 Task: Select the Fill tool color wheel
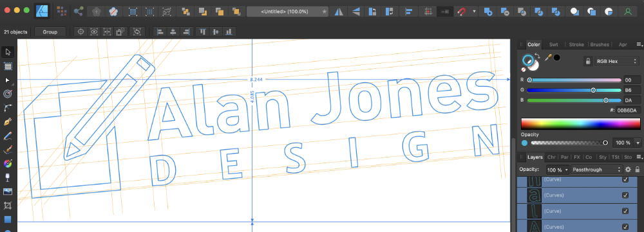7,163
